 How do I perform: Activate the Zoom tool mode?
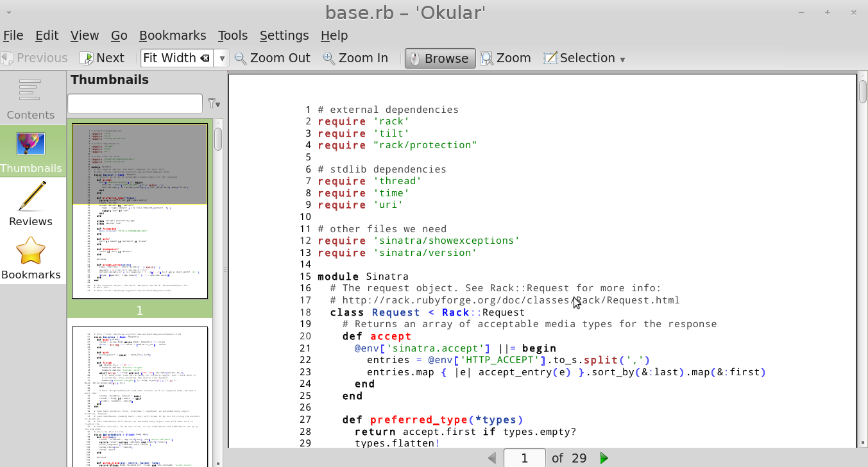pos(506,58)
